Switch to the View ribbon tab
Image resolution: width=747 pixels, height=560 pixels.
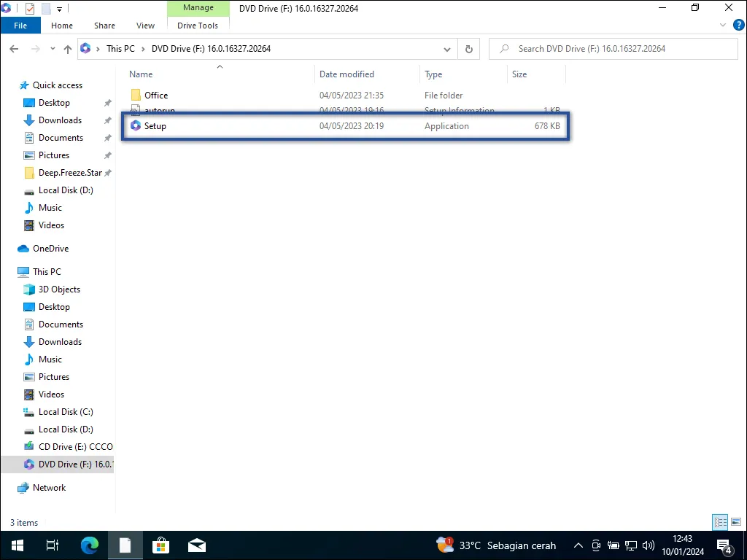coord(145,26)
